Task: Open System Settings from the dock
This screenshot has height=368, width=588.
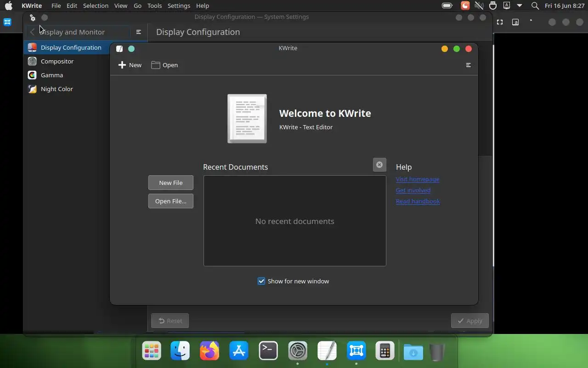Action: (298, 351)
